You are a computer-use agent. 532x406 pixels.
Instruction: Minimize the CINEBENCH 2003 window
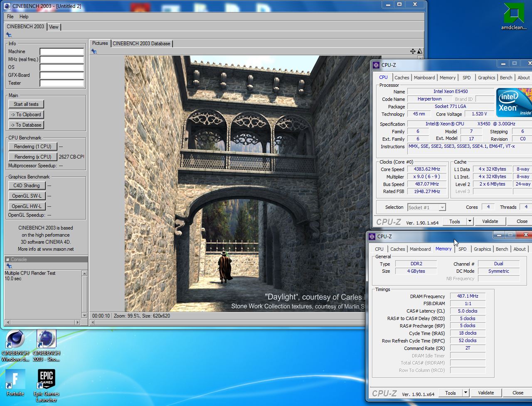click(x=389, y=5)
